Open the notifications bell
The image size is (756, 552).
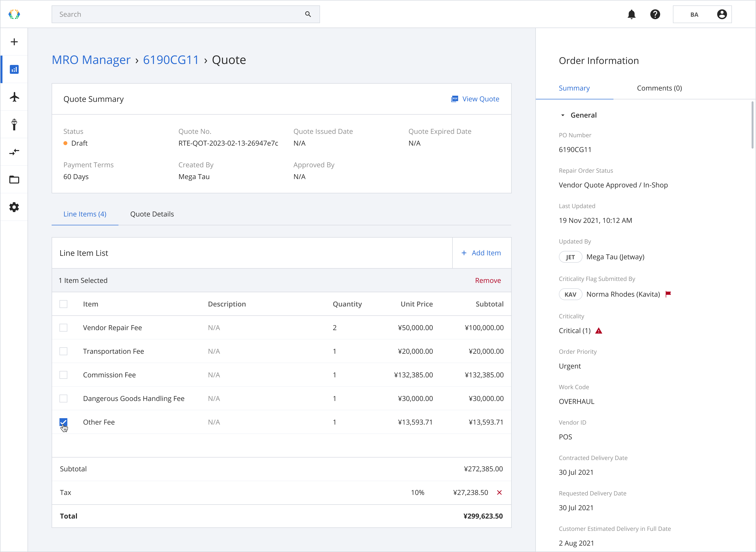click(631, 14)
